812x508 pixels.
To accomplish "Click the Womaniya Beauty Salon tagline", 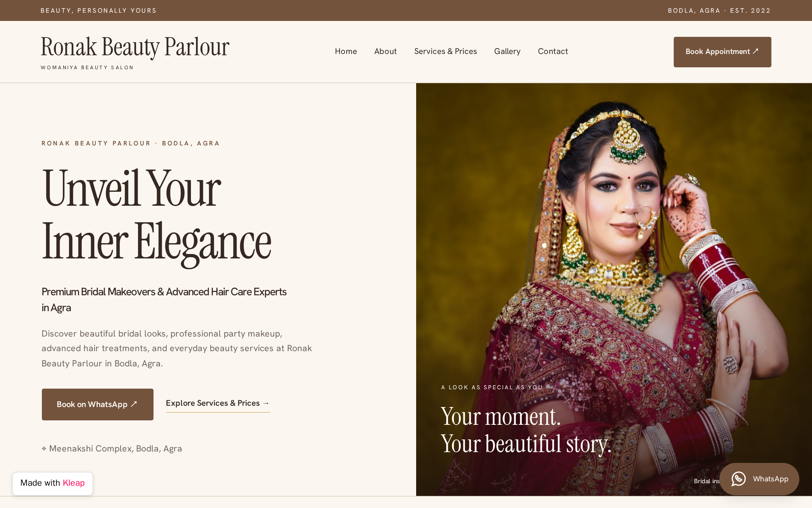I will coord(87,68).
